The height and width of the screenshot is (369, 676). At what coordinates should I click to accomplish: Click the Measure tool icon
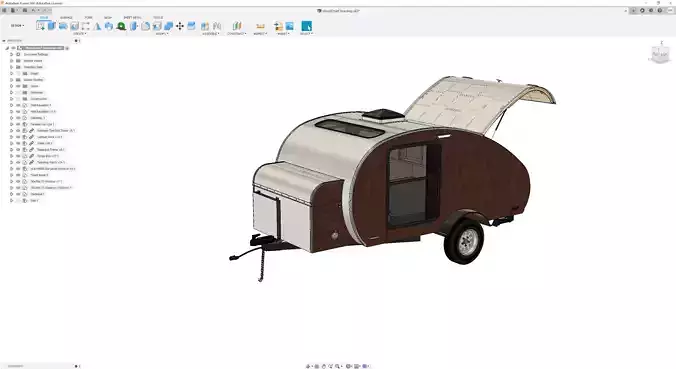[x=260, y=26]
